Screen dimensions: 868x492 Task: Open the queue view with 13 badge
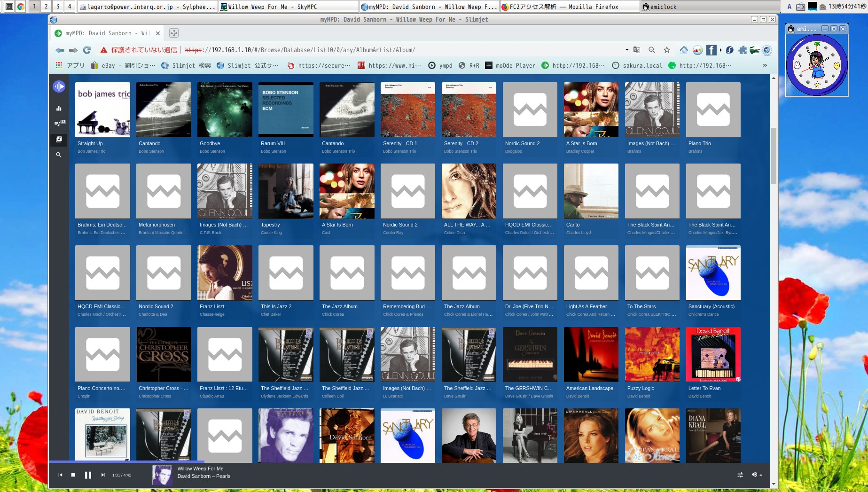(x=59, y=124)
